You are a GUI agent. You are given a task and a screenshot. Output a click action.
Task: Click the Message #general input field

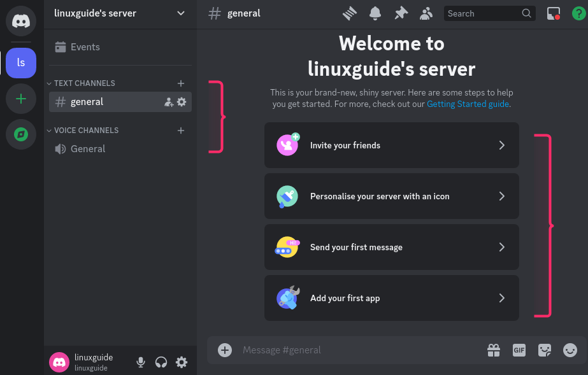pyautogui.click(x=357, y=350)
